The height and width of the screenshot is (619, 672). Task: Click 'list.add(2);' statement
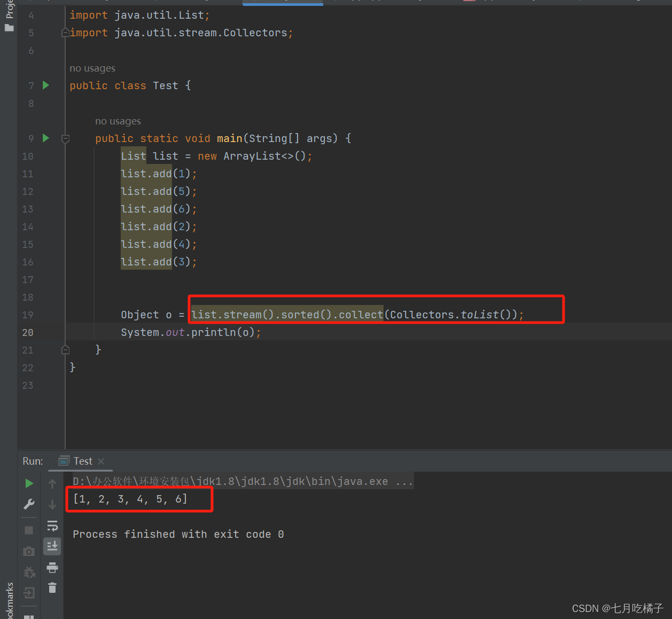[x=159, y=227]
